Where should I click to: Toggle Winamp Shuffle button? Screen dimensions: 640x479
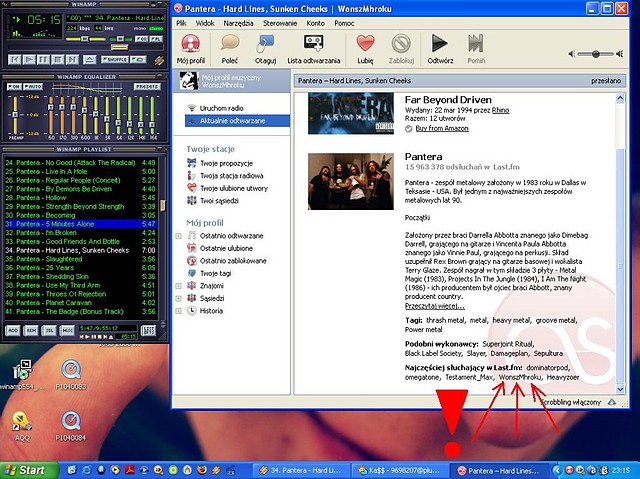[115, 60]
